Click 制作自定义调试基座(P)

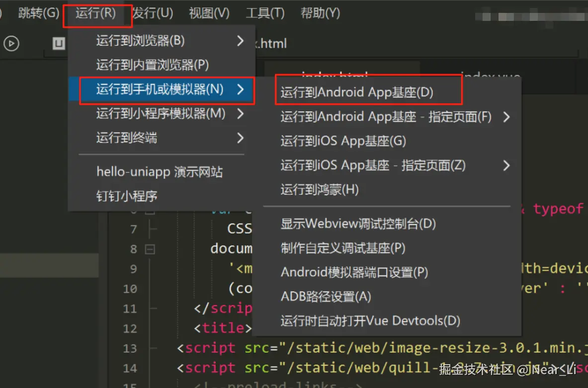tap(343, 248)
